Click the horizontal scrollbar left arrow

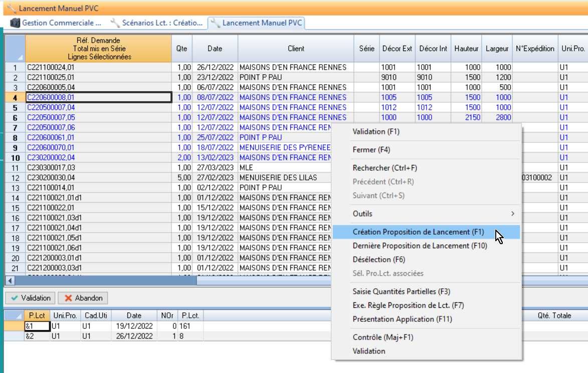pyautogui.click(x=10, y=281)
